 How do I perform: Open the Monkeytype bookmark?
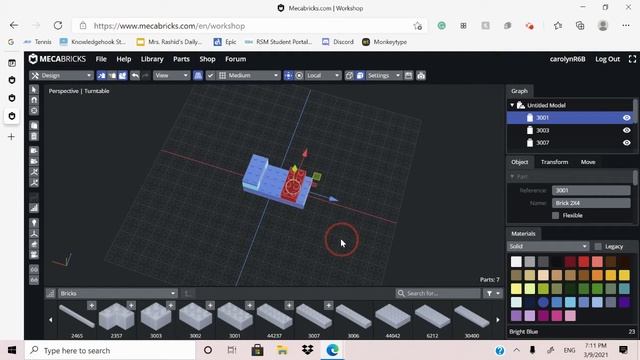[x=385, y=42]
